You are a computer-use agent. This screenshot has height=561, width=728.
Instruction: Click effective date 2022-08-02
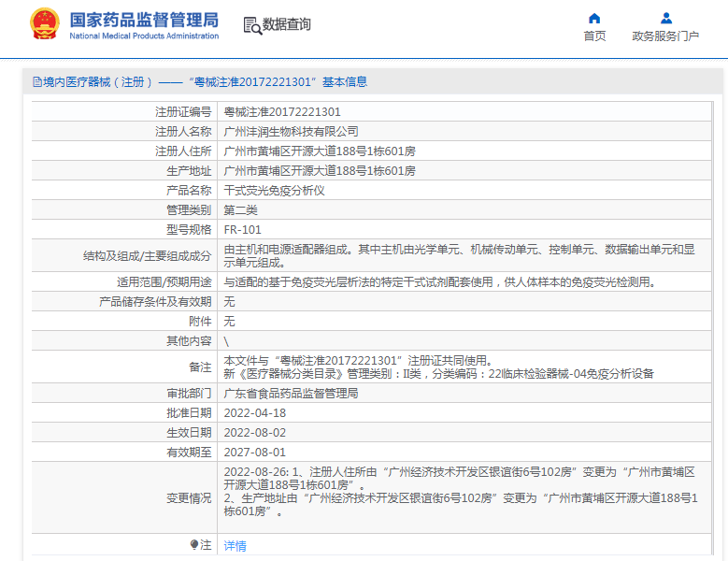(255, 432)
